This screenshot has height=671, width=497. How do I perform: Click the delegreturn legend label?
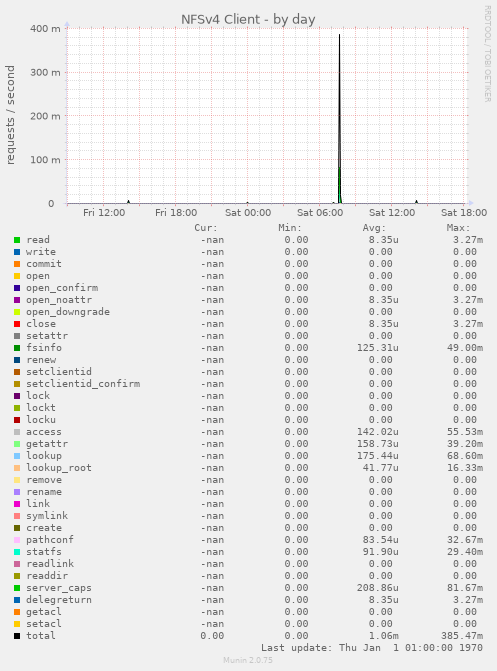59,600
